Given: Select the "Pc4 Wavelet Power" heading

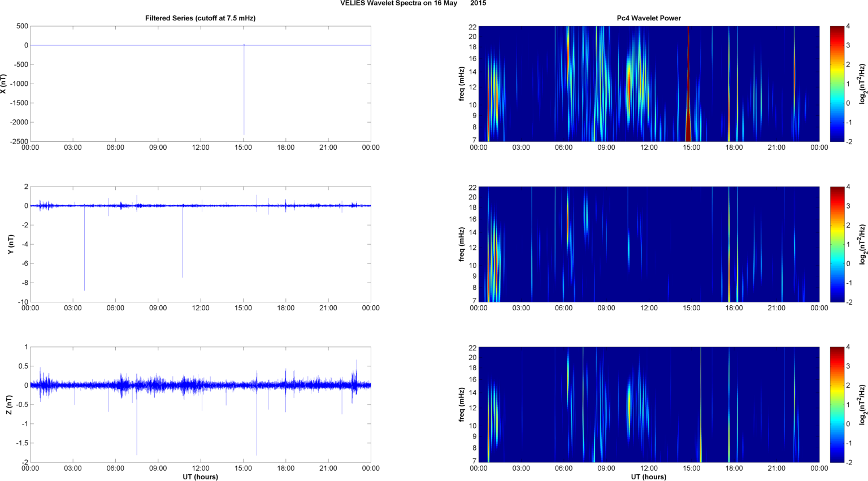Looking at the screenshot, I should pos(649,18).
